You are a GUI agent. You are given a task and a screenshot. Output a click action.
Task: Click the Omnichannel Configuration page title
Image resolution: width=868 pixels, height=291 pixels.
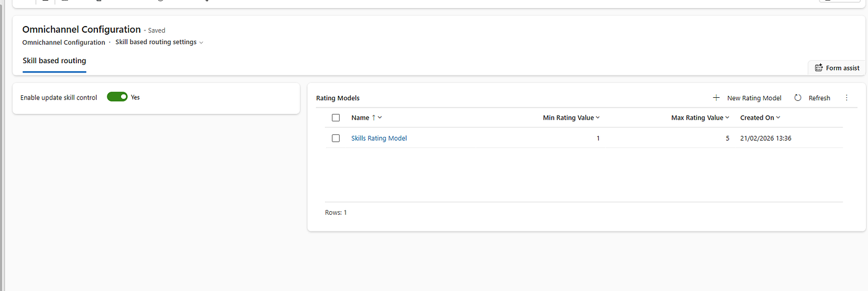coord(81,29)
